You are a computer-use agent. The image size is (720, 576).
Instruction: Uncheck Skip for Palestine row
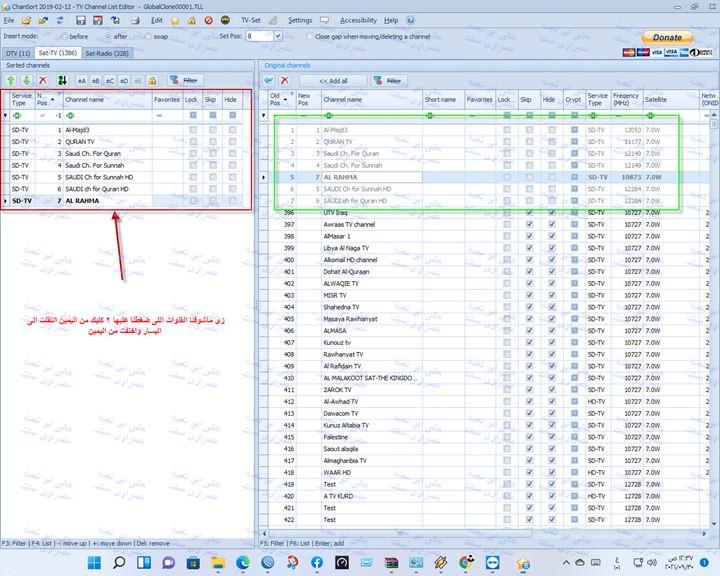tap(529, 437)
